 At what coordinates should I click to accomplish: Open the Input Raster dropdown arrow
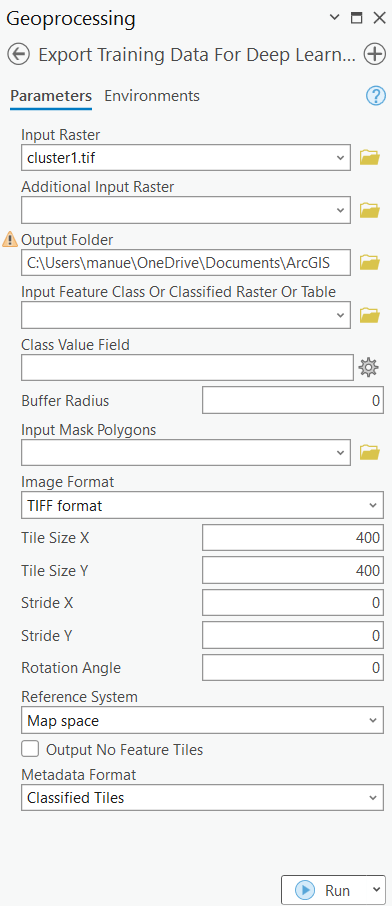tap(340, 157)
